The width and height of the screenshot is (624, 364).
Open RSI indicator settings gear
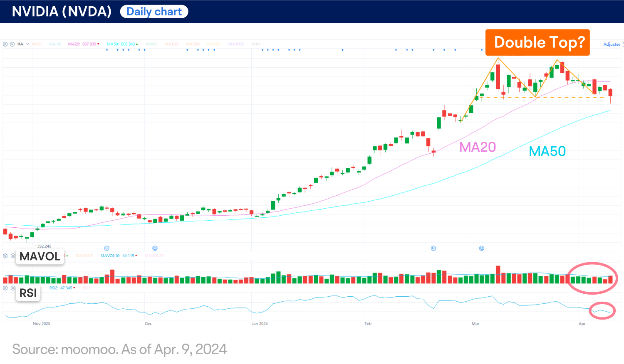(5, 288)
